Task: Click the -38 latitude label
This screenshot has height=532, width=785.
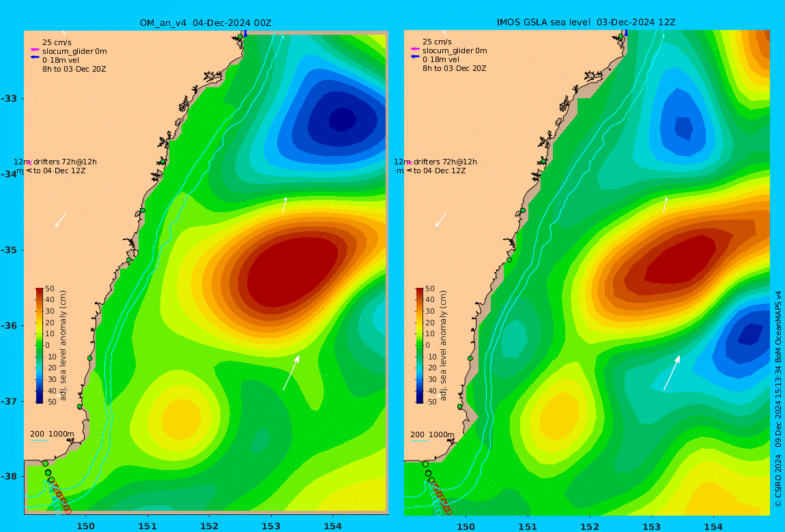Action: [x=8, y=477]
